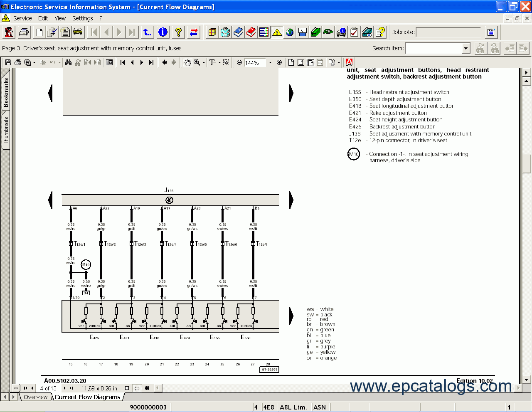Screen dimensions: 532x412
Task: Click the yellow car vehicle icon
Action: (78, 32)
